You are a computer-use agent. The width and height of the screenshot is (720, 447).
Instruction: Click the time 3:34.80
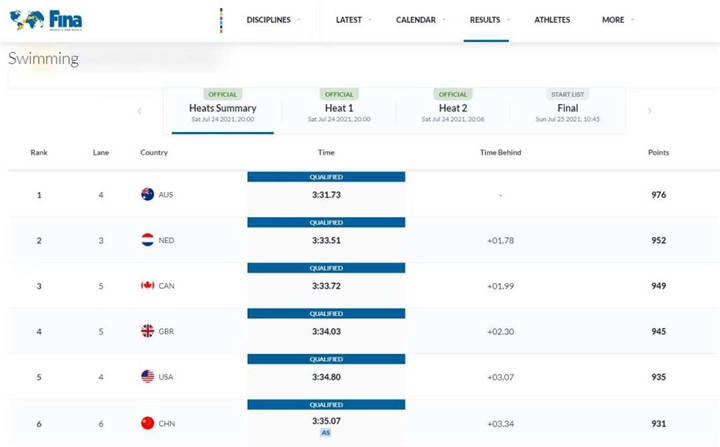(x=326, y=377)
